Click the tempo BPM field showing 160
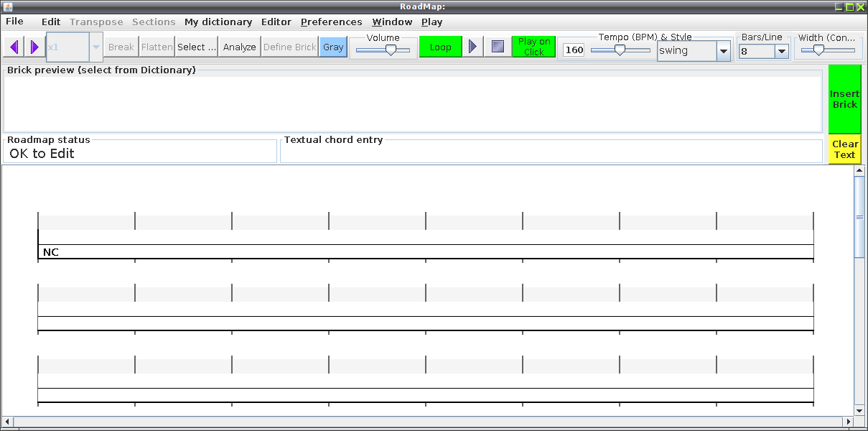 (574, 50)
